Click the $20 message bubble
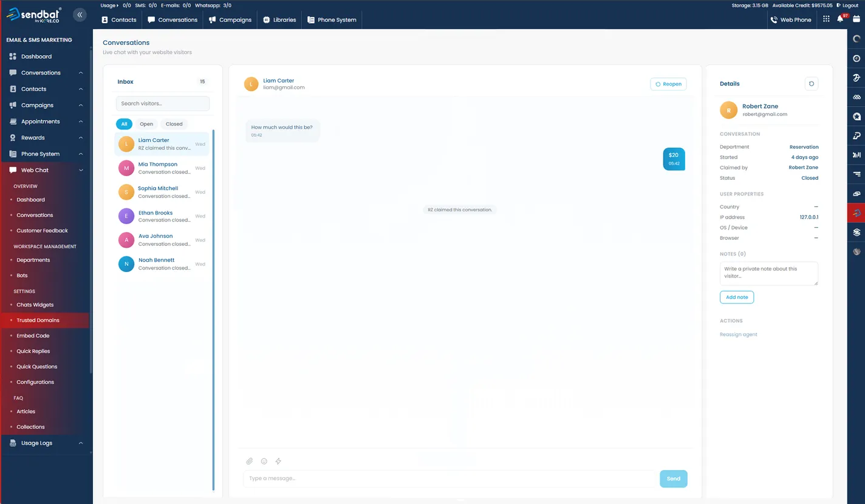Viewport: 865px width, 504px height. [674, 159]
